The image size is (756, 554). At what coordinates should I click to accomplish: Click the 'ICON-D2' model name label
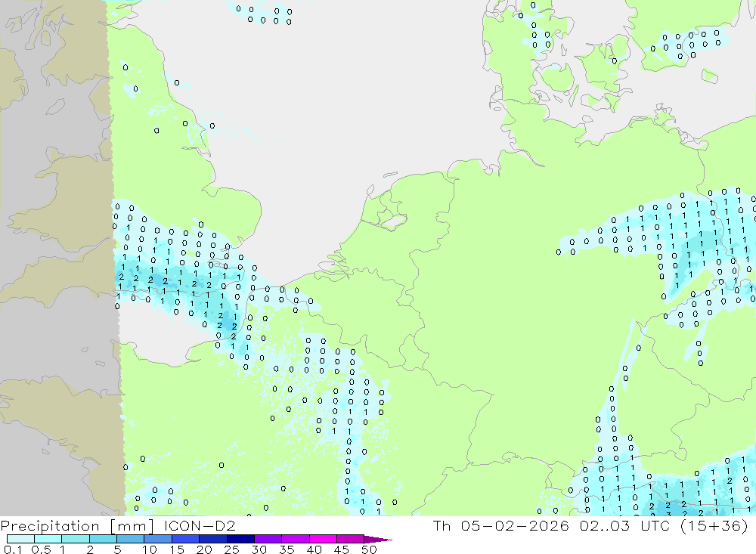click(200, 525)
